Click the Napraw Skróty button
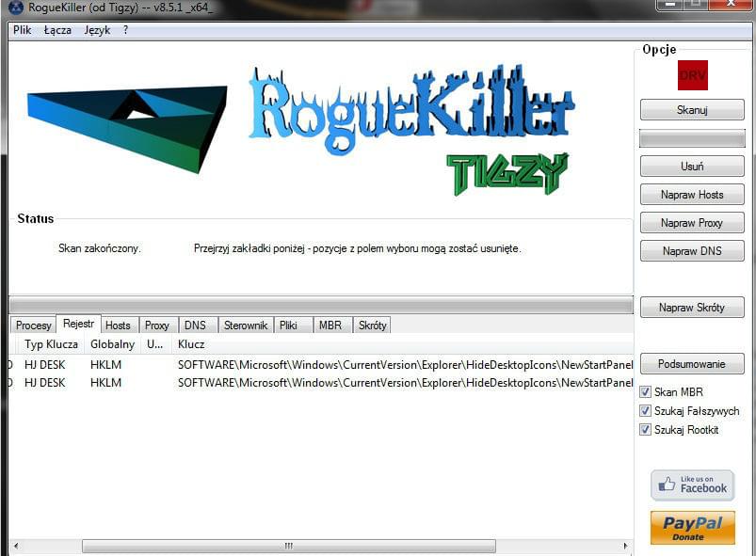 coord(692,307)
